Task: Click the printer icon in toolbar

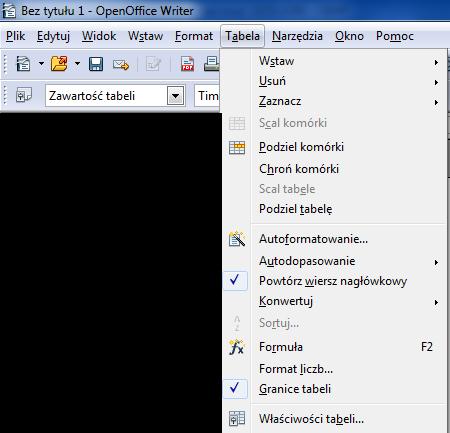Action: click(212, 64)
